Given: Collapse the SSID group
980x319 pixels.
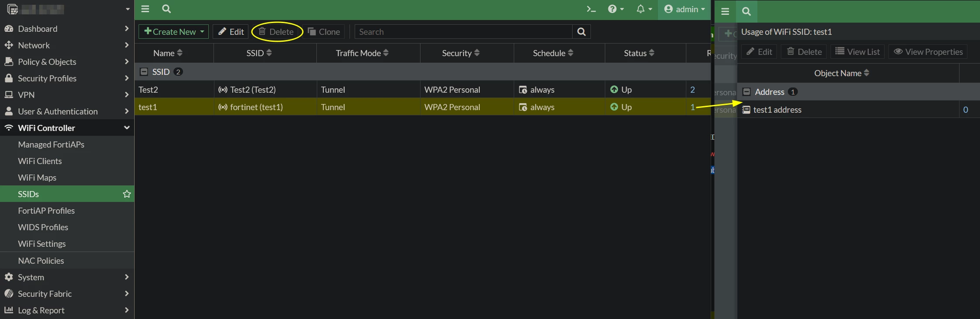Looking at the screenshot, I should (143, 72).
